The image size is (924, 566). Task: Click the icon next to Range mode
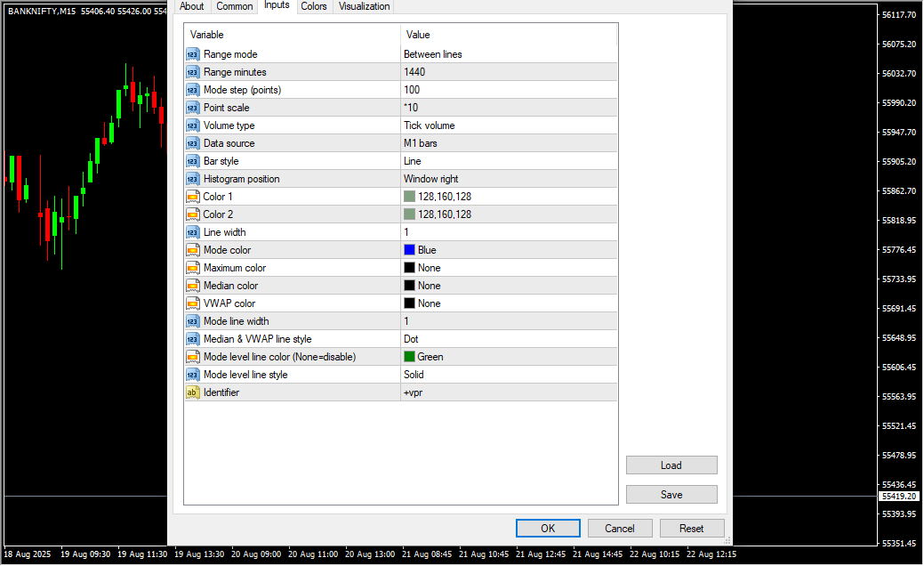[193, 54]
